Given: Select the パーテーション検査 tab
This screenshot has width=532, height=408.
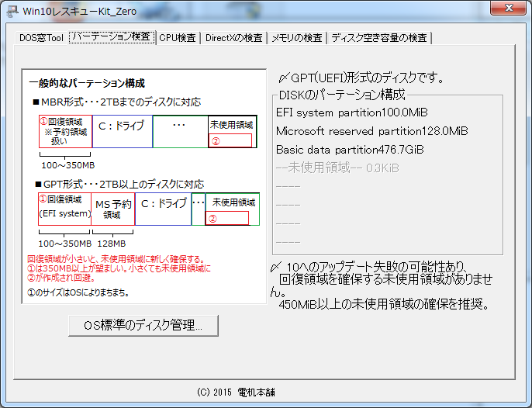Looking at the screenshot, I should 111,37.
